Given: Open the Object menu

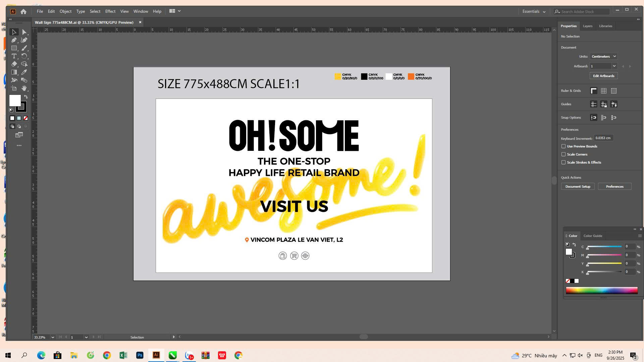Looking at the screenshot, I should (65, 11).
